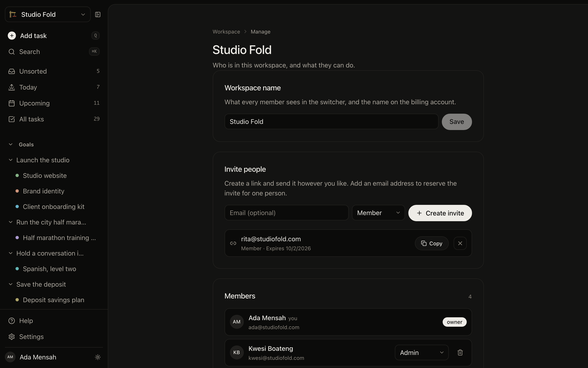The height and width of the screenshot is (368, 588).
Task: Save the workspace name
Action: click(x=457, y=122)
